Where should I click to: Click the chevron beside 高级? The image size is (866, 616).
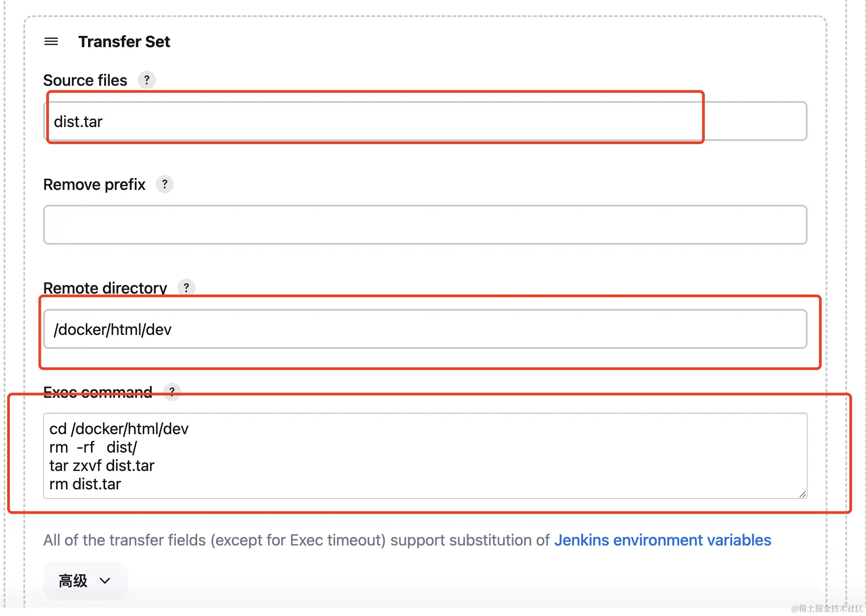click(105, 581)
